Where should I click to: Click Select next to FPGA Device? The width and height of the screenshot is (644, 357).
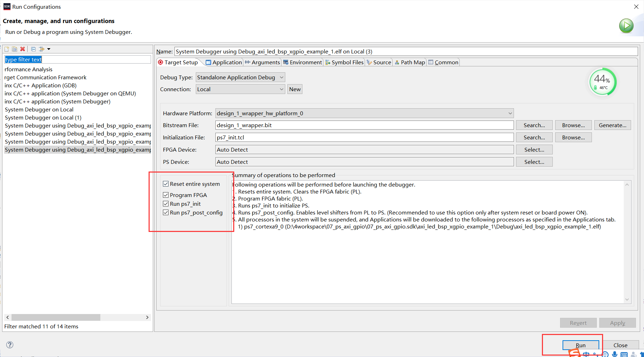click(x=534, y=150)
